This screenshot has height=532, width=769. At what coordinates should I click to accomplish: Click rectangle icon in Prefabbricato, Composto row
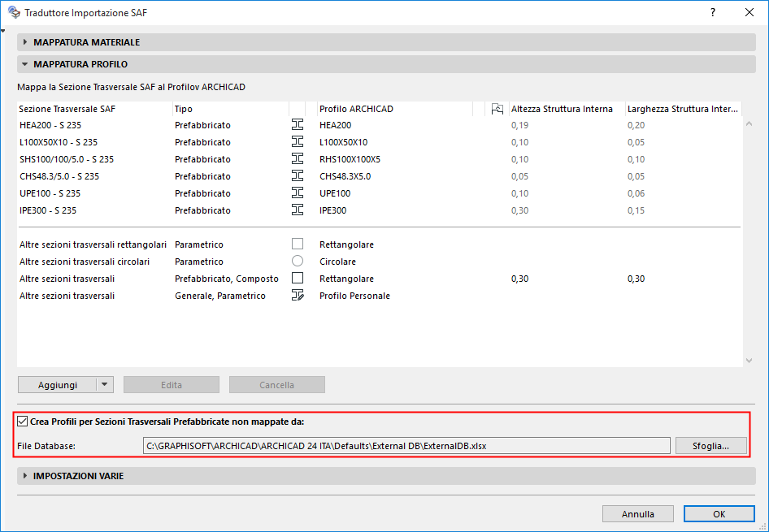(x=298, y=279)
